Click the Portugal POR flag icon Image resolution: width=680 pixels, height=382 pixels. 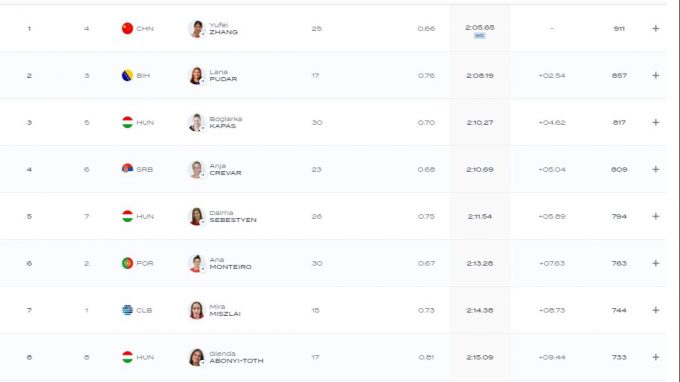click(x=127, y=263)
